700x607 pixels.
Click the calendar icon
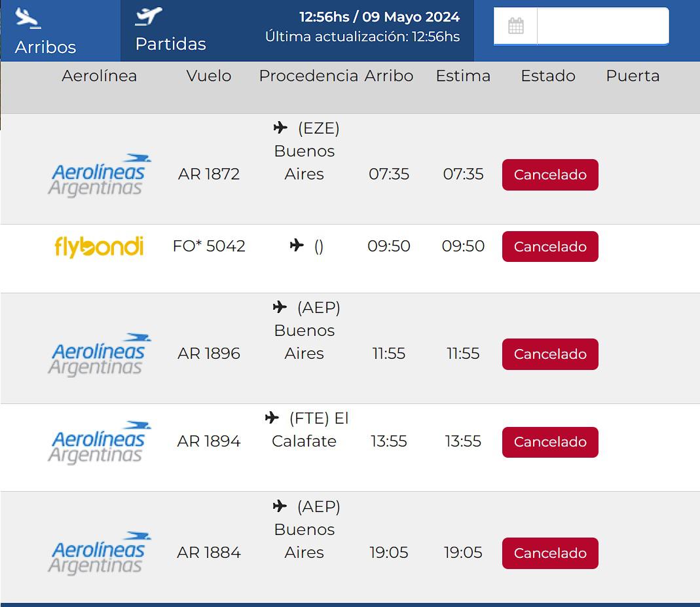click(516, 26)
